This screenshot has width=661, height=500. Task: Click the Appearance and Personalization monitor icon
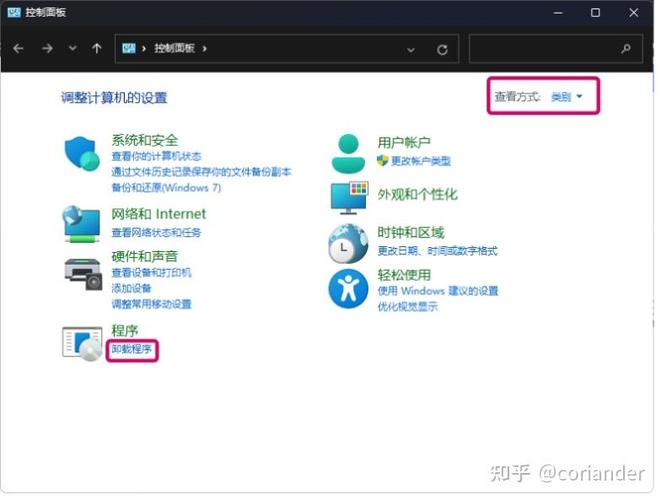pos(349,198)
